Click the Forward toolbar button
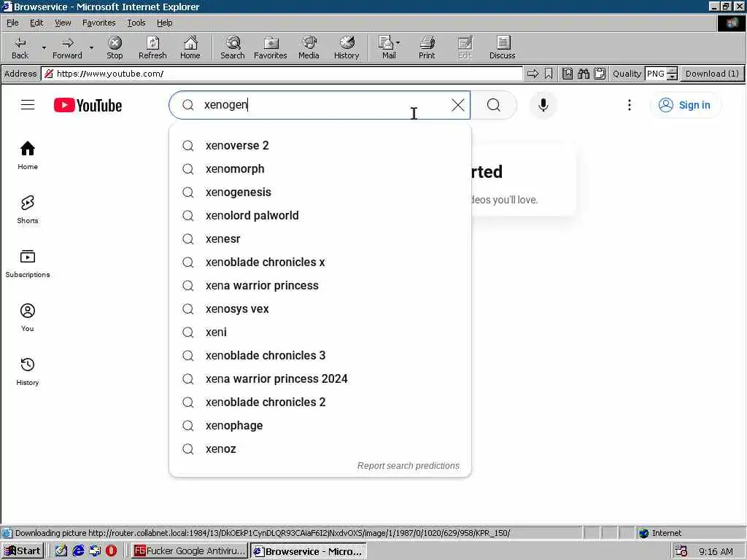 [x=67, y=47]
